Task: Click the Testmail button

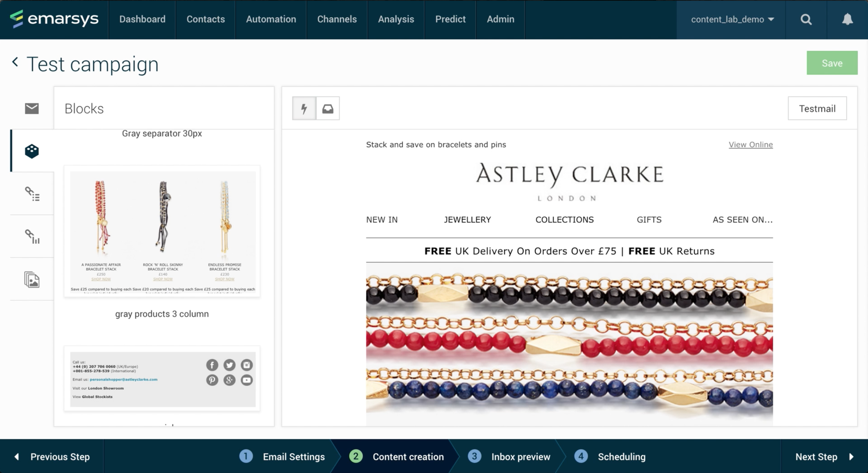Action: (x=817, y=109)
